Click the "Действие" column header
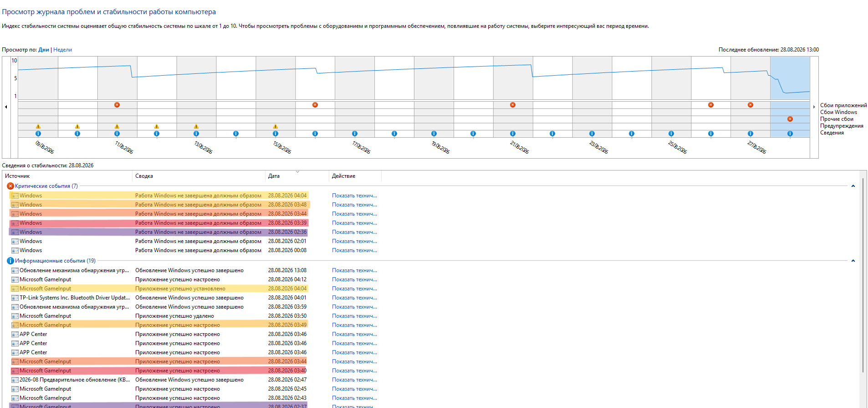868x408 pixels. pos(355,176)
